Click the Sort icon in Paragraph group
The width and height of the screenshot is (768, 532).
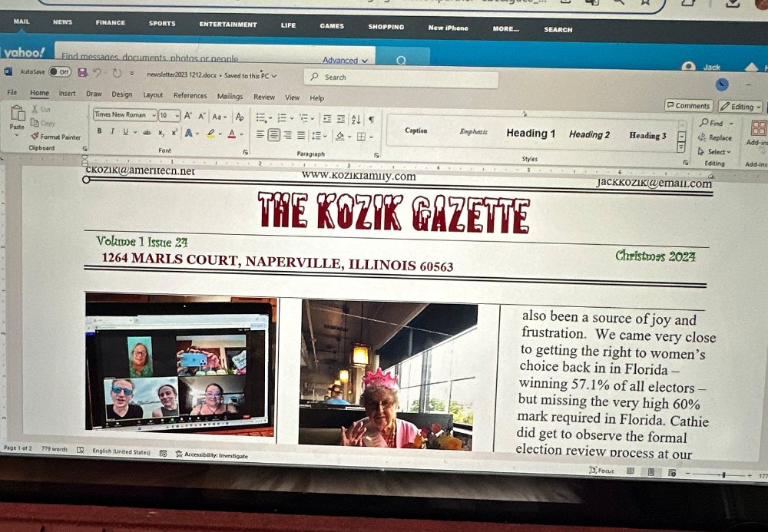(x=356, y=119)
